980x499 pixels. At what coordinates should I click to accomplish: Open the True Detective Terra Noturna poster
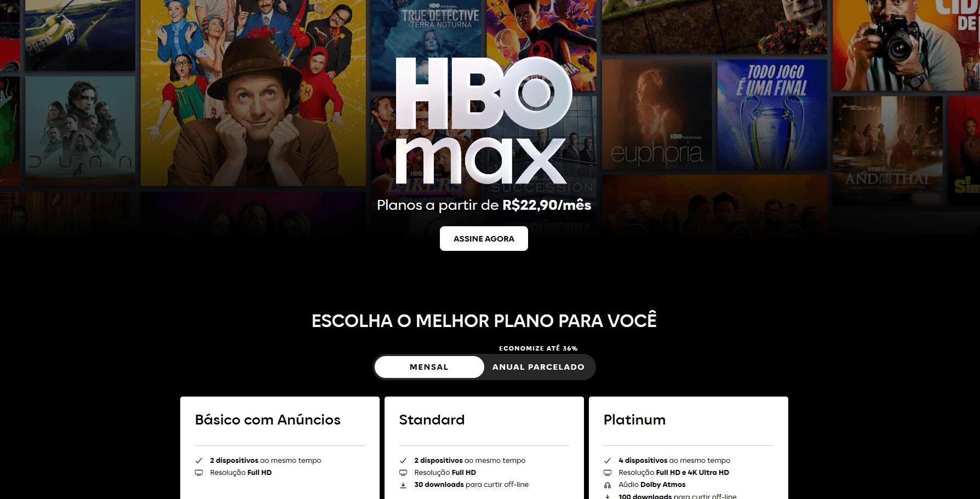(x=426, y=44)
